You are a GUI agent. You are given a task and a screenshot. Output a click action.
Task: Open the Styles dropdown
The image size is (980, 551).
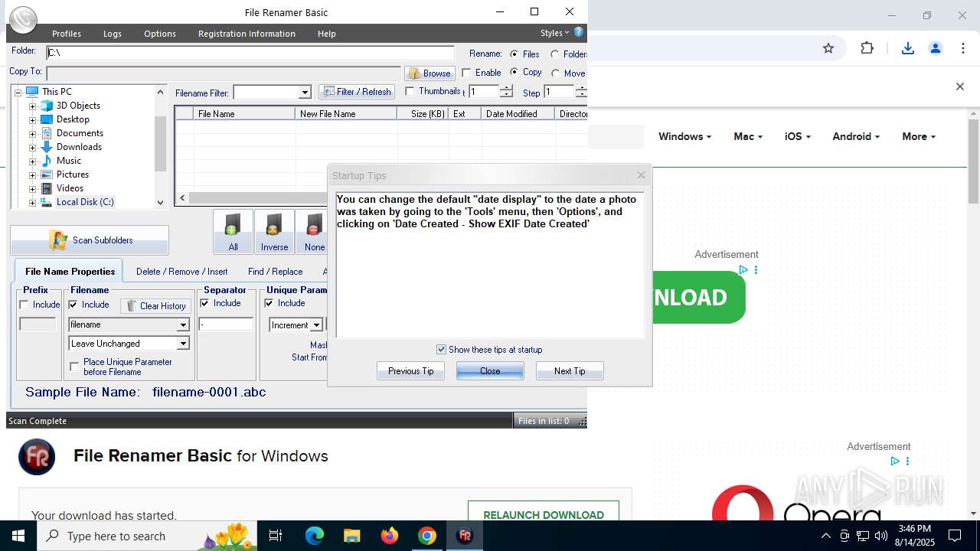click(x=555, y=33)
